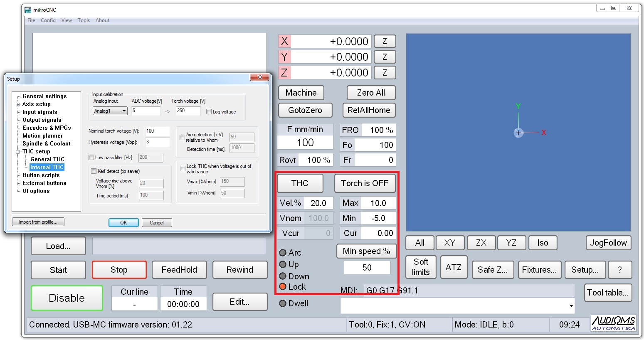Image resolution: width=644 pixels, height=340 pixels.
Task: Click the Arc status indicator
Action: 283,253
